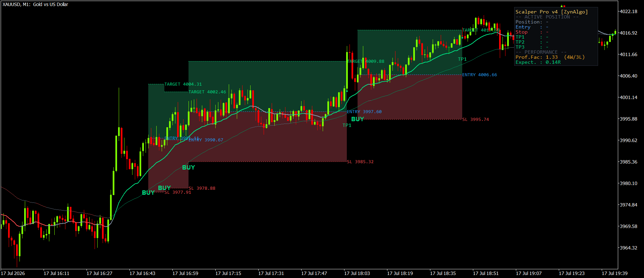
Task: Click the TP1 marker just above "ENTRY 4006.66"
Action: (x=462, y=59)
